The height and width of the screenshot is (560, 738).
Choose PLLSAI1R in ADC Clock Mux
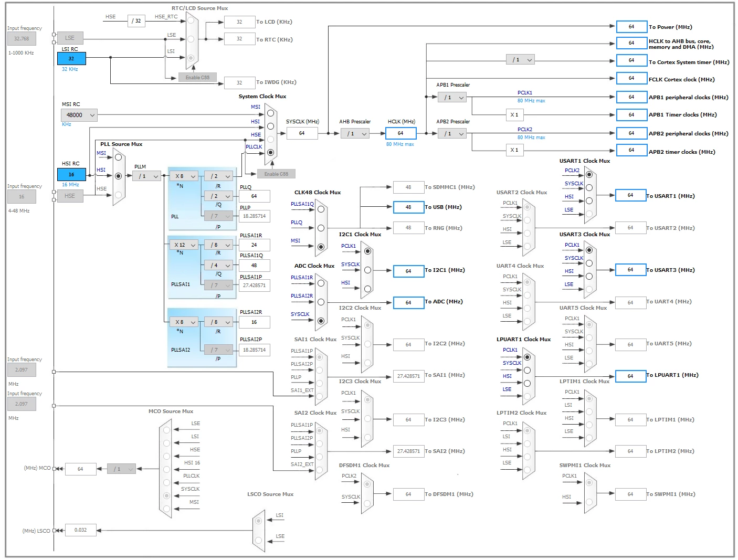pyautogui.click(x=321, y=283)
